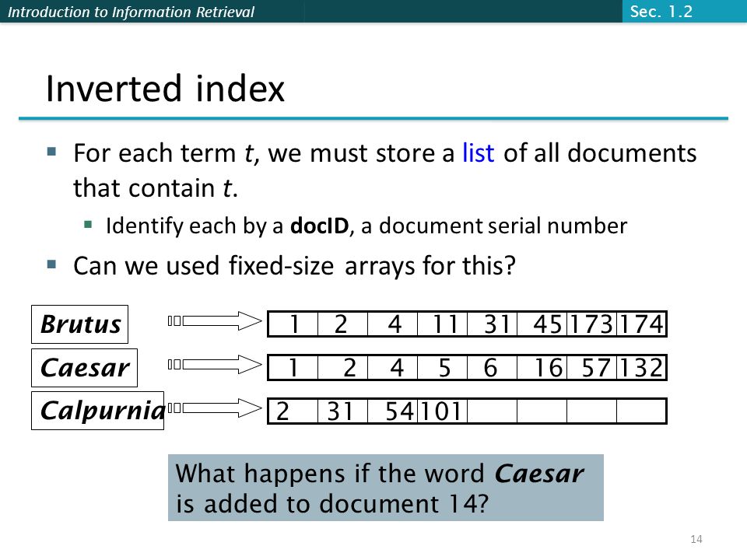Click cell '16' in the Caesar array

[x=542, y=368]
